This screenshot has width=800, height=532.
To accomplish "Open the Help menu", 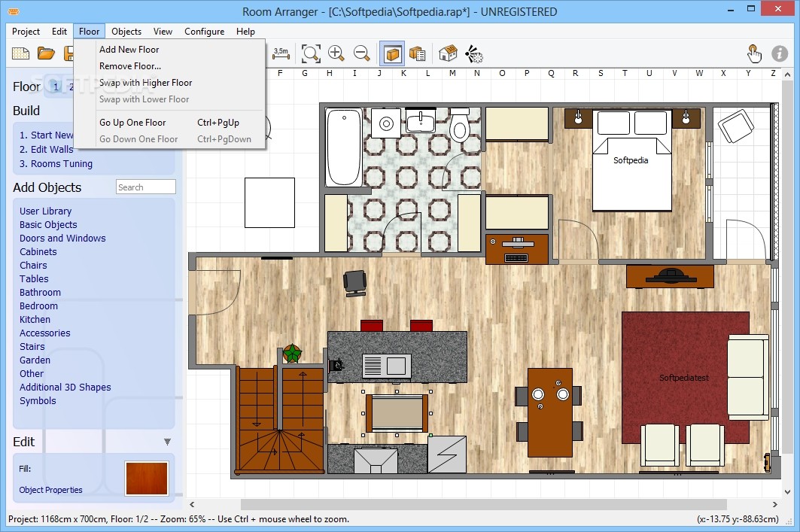I will pos(245,31).
